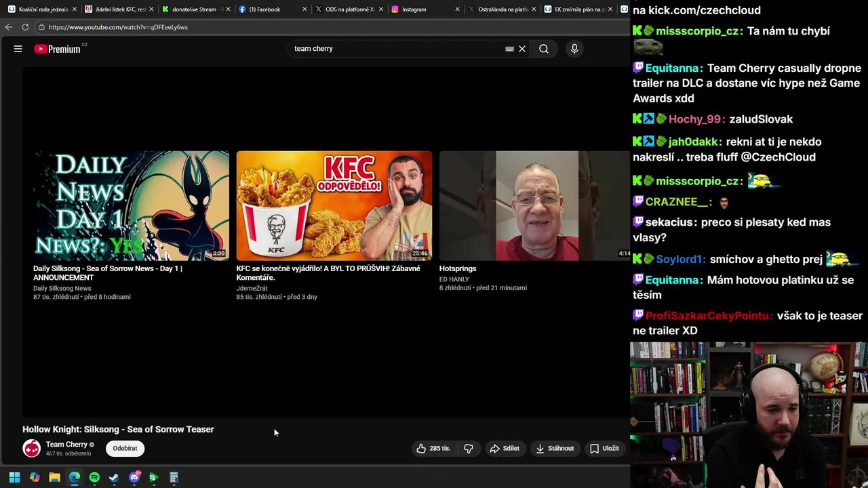Open the 'KFC se konečně vyjádřilo!' video title
This screenshot has width=868, height=488.
[x=328, y=273]
